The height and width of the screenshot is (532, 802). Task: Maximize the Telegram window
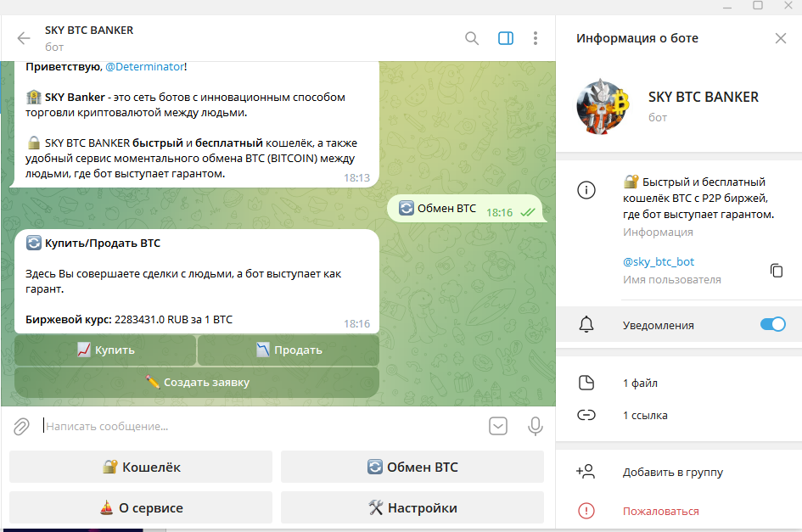(x=758, y=6)
